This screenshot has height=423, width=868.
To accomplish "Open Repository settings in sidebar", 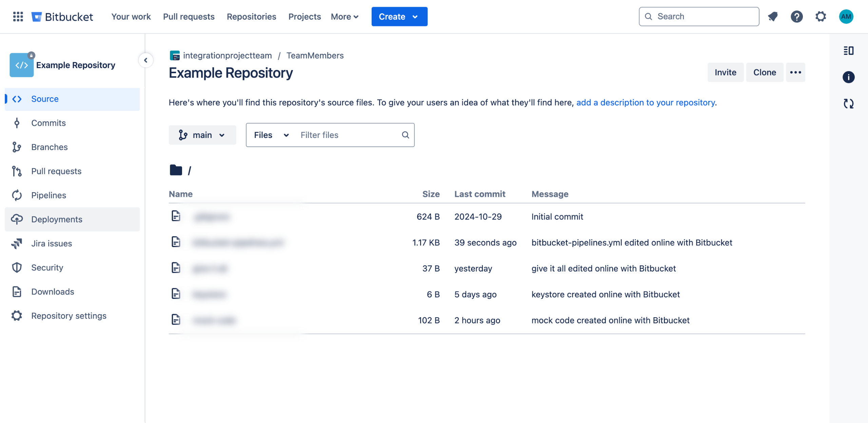I will [68, 316].
